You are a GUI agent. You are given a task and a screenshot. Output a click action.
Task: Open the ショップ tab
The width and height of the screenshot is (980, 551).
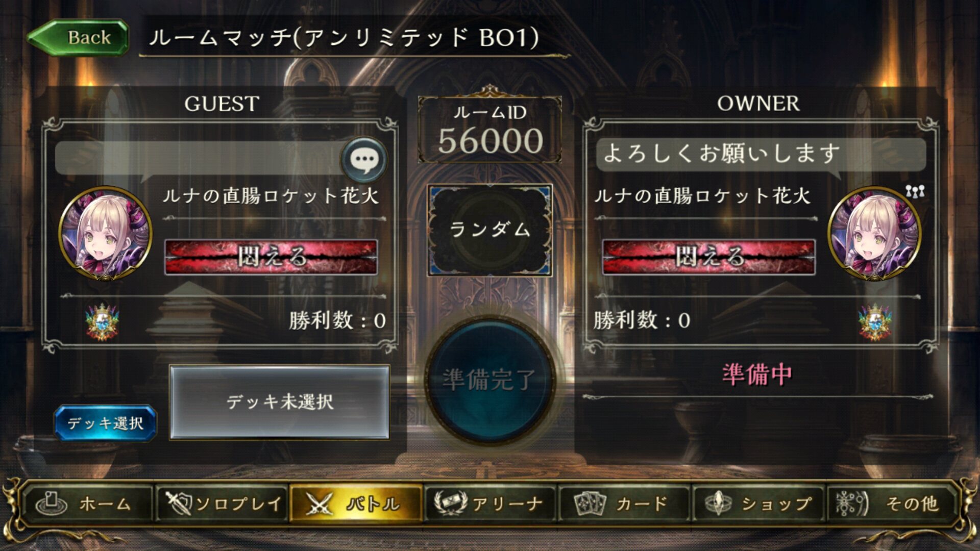pos(758,504)
